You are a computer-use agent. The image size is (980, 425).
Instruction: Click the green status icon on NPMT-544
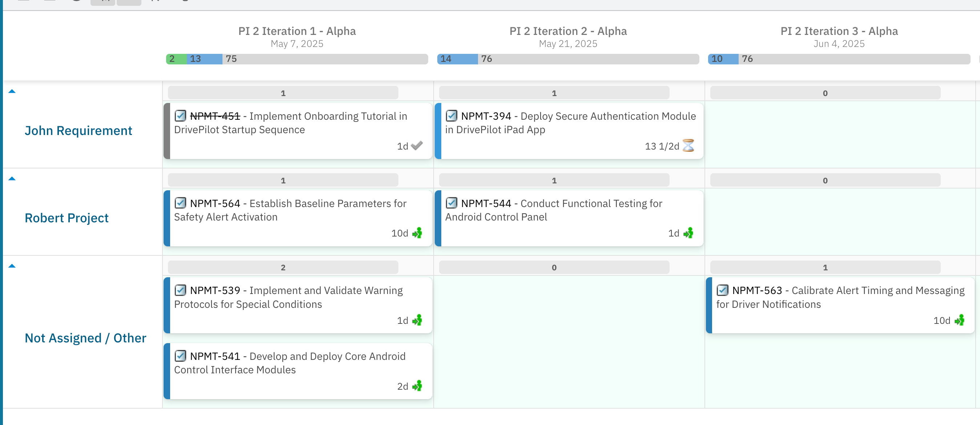coord(688,233)
